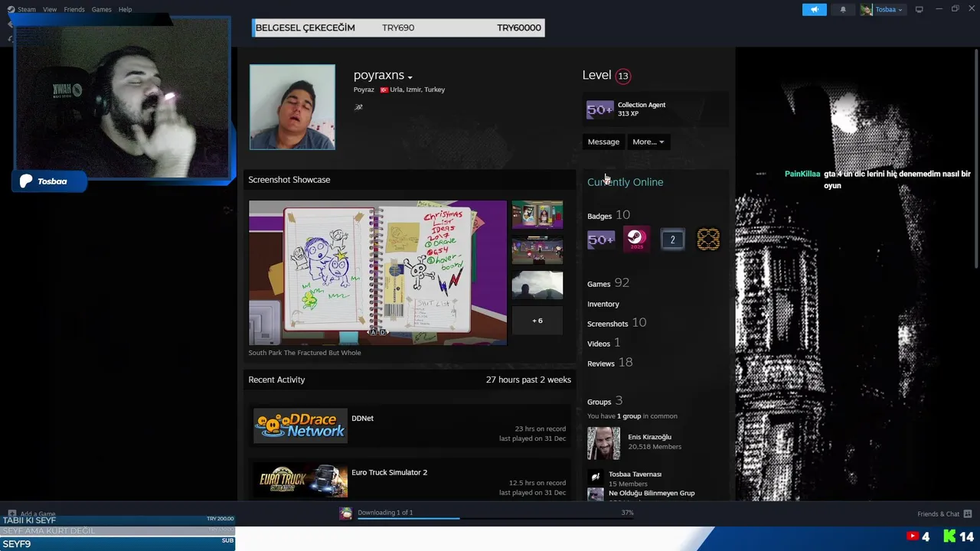This screenshot has height=551, width=980.
Task: Click the Level 13 circle badge
Action: coord(623,76)
